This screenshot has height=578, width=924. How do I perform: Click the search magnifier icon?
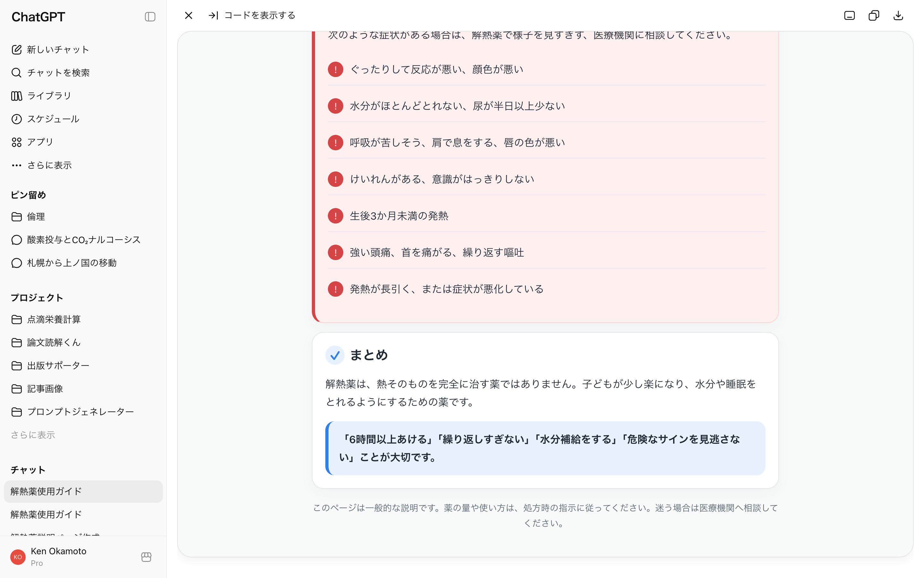click(x=16, y=73)
